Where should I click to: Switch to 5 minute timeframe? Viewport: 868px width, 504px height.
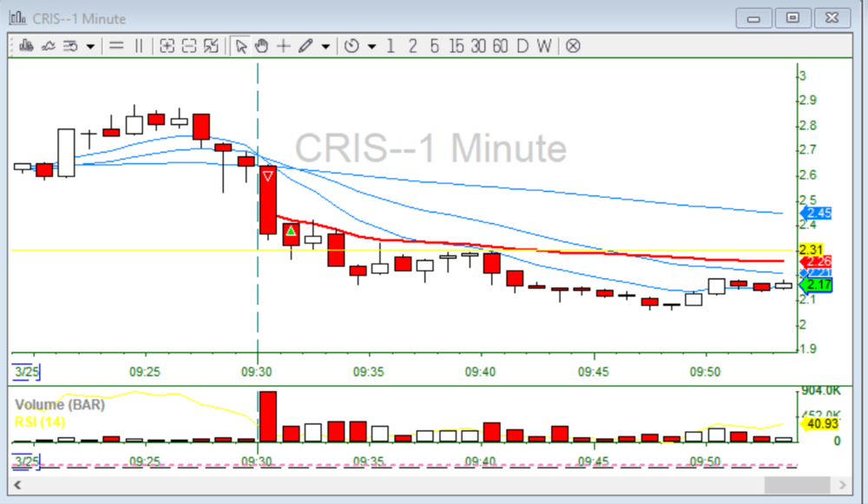coord(434,46)
